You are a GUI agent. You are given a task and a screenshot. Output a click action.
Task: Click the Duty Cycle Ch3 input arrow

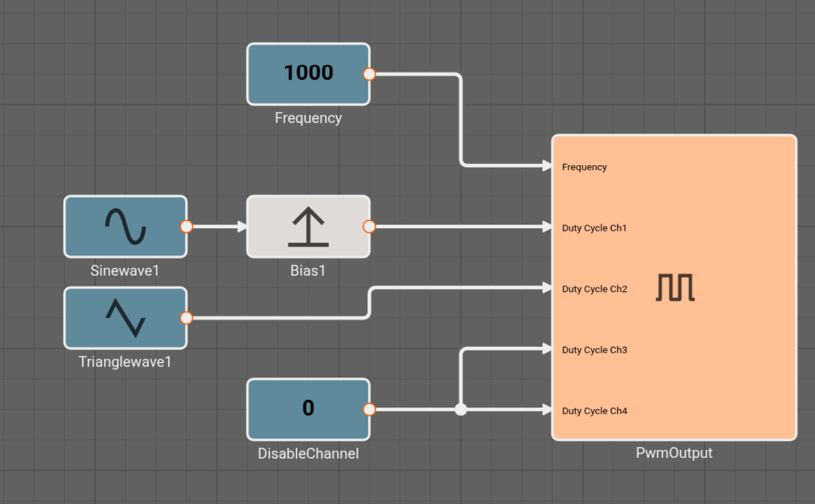[547, 349]
